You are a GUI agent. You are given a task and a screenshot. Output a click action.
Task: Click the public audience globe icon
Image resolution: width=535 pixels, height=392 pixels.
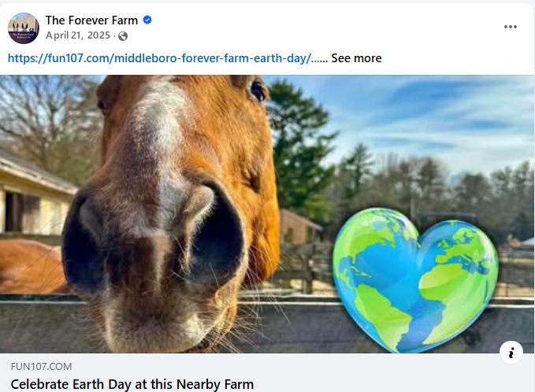click(123, 36)
